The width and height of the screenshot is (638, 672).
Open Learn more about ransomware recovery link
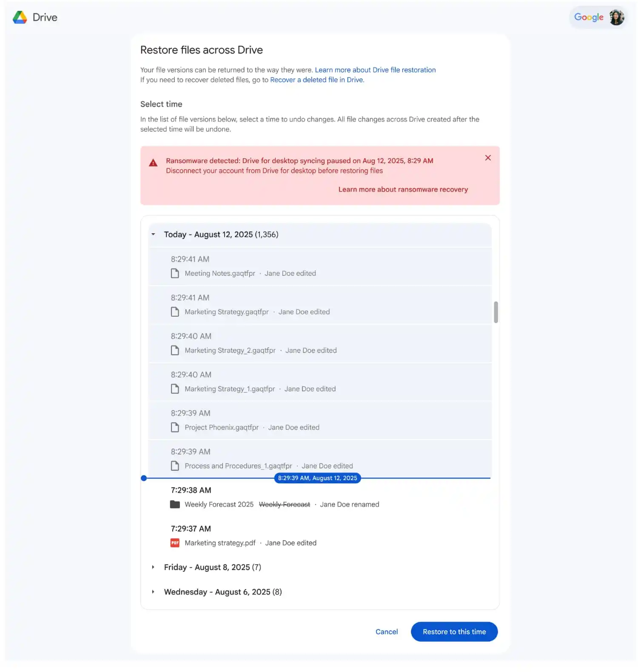403,189
